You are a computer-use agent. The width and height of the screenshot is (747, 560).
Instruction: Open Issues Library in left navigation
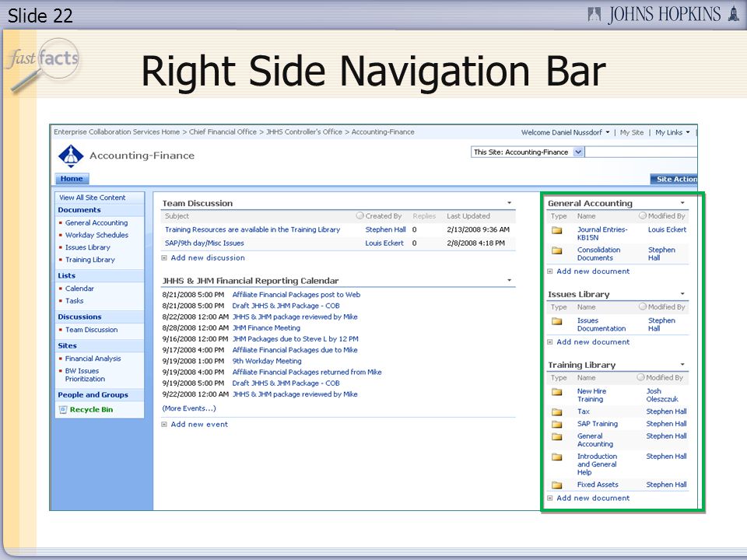(x=88, y=247)
